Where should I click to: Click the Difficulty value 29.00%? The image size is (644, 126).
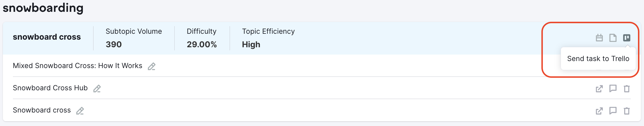point(202,44)
